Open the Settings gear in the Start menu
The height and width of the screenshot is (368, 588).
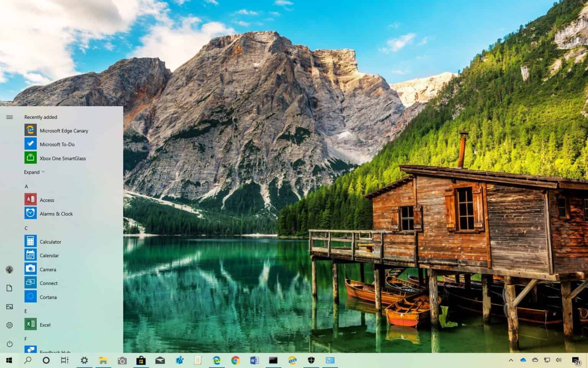(9, 325)
